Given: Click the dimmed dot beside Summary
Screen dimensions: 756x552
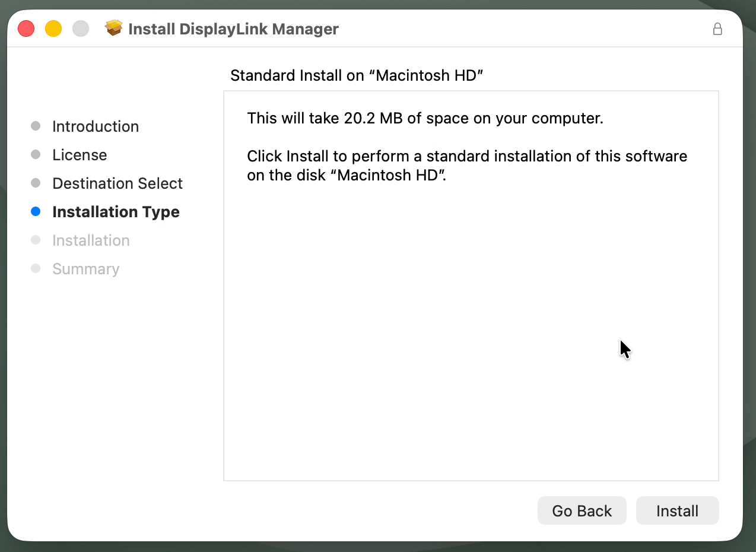Looking at the screenshot, I should click(x=36, y=268).
